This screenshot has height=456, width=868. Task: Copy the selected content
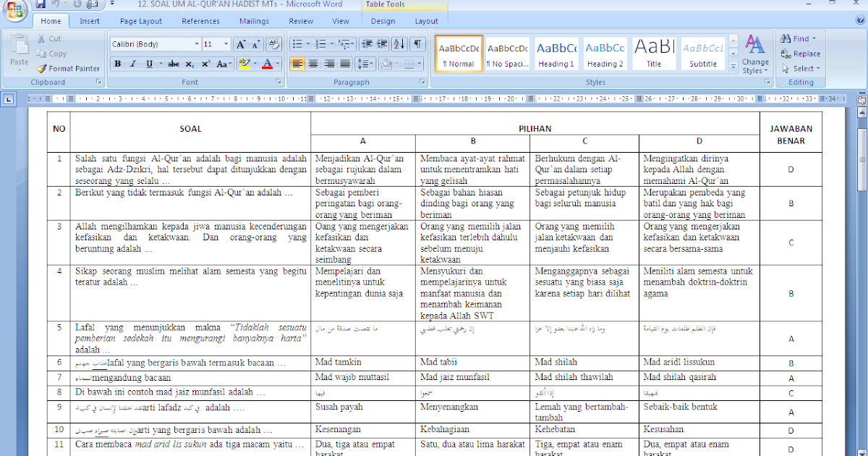tap(51, 54)
